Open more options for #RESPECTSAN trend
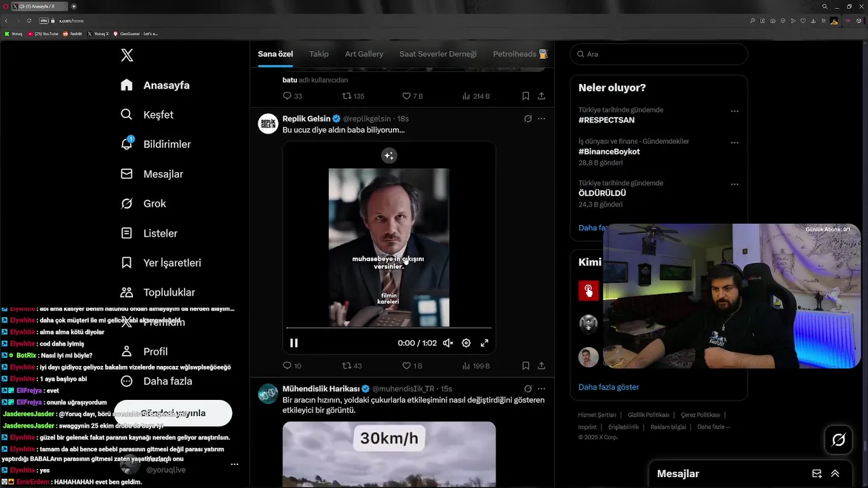This screenshot has height=488, width=868. [734, 111]
